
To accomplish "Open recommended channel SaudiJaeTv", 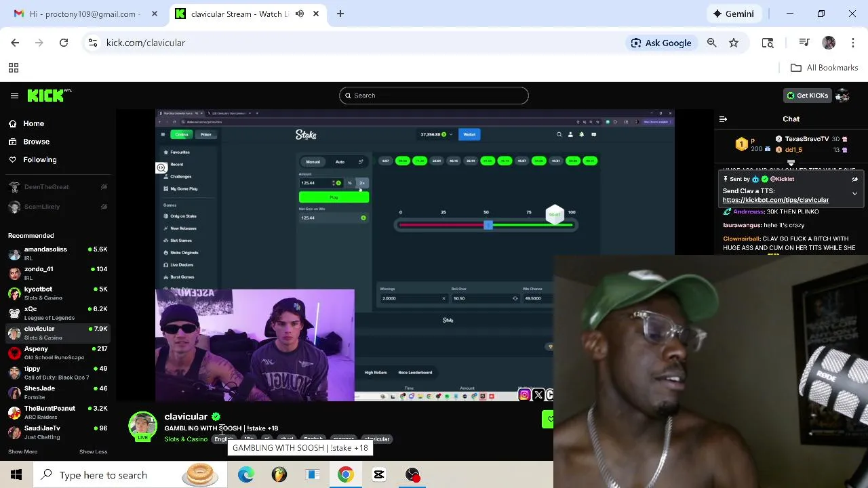I will point(58,432).
